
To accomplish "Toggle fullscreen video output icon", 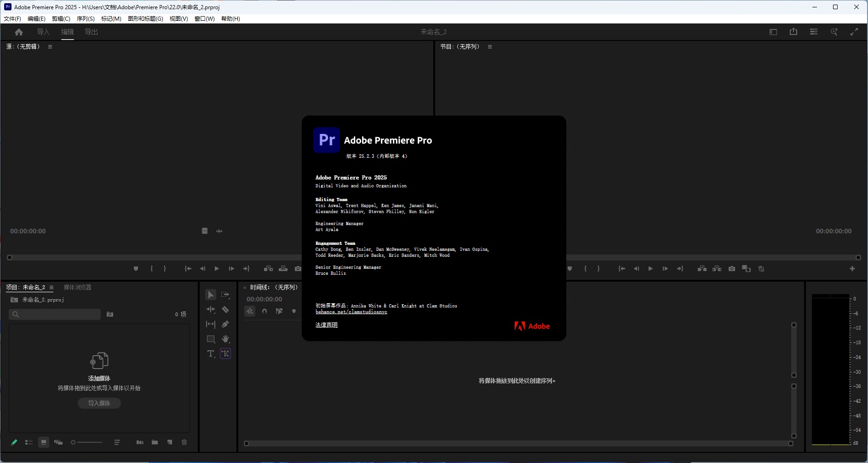I will [854, 32].
